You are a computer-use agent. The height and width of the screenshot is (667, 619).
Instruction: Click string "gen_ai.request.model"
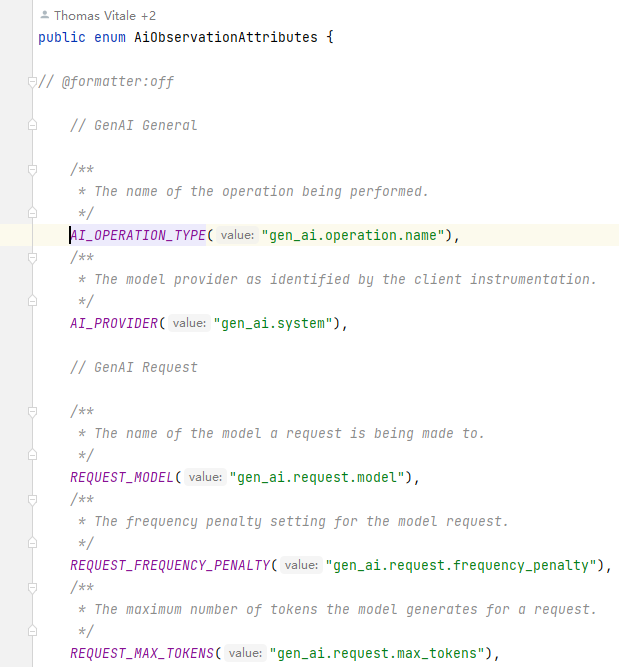(317, 477)
